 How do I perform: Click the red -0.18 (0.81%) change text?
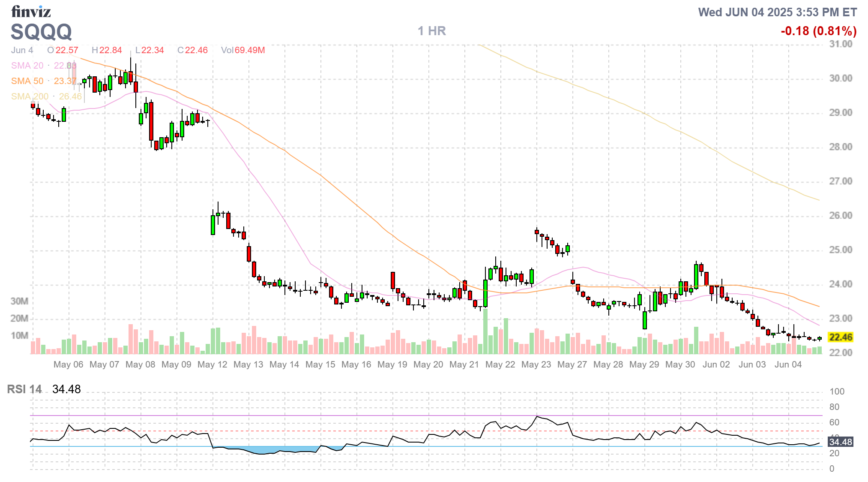tap(818, 31)
